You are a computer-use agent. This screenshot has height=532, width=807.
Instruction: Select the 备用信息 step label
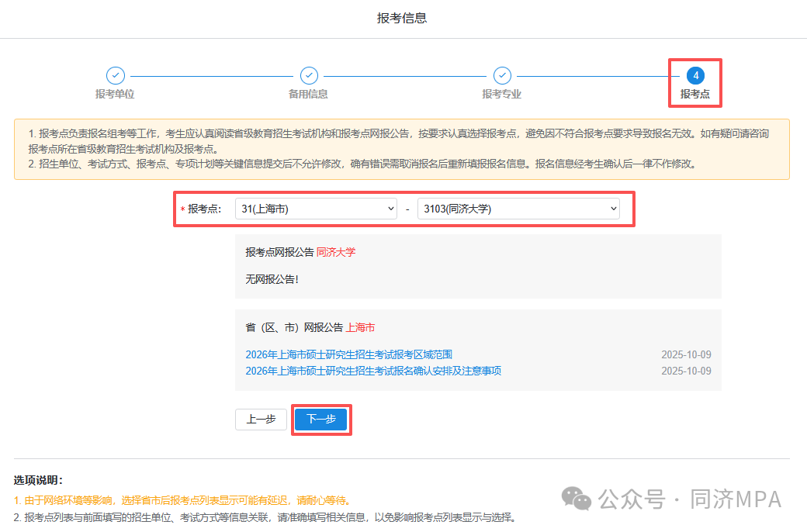[308, 95]
